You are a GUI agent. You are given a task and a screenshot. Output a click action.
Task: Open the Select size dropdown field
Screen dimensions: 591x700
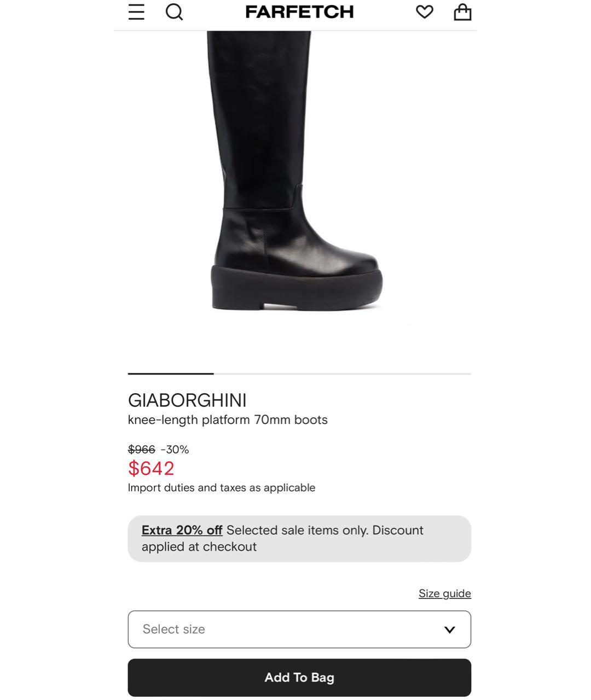(x=299, y=629)
